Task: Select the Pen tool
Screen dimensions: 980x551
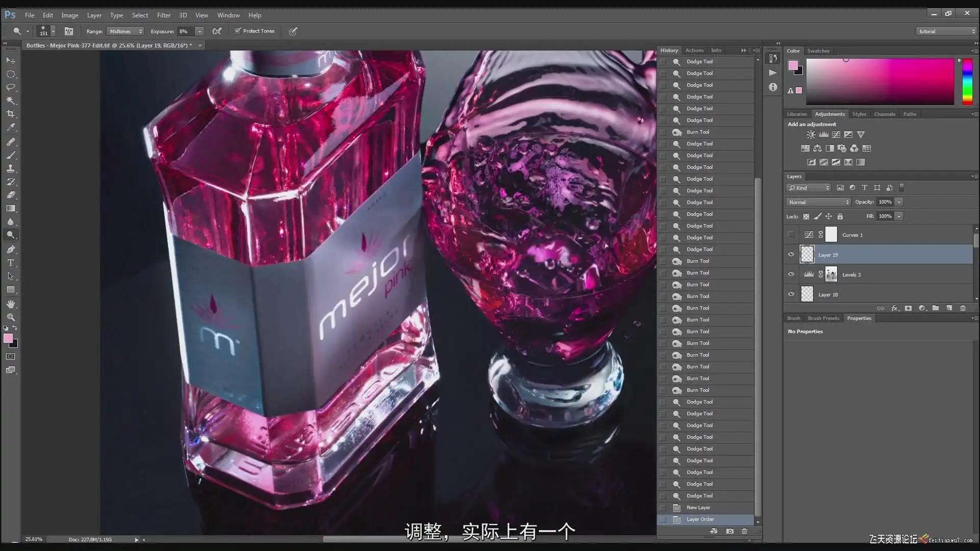Action: coord(11,249)
